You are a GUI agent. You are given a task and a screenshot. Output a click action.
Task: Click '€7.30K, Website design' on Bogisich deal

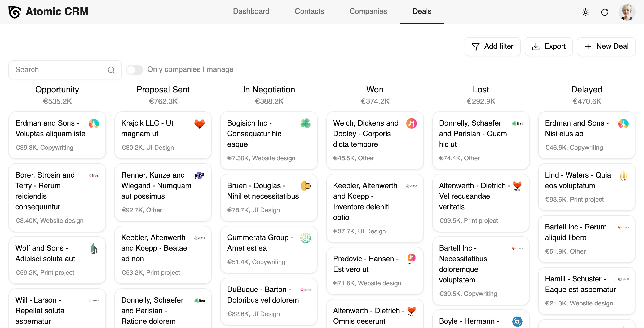[x=261, y=158]
